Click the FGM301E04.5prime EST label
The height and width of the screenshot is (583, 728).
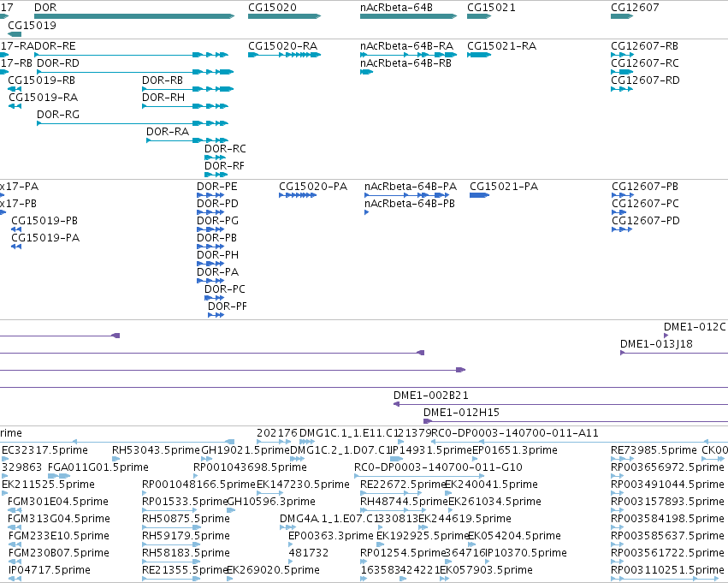pyautogui.click(x=58, y=502)
